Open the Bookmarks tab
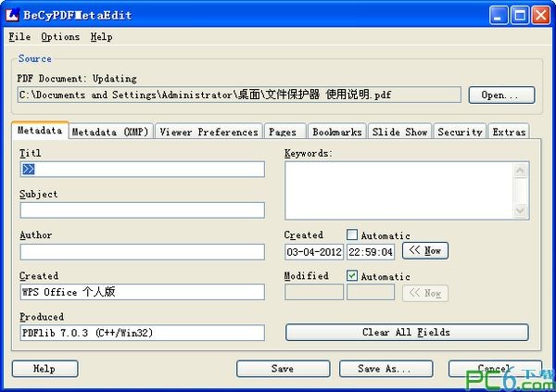Screen dimensions: 556x392 point(337,132)
